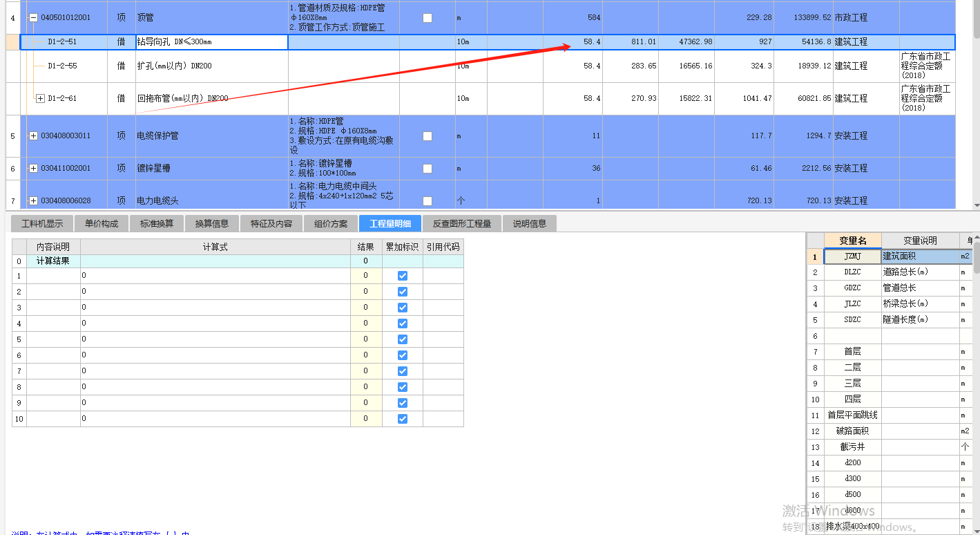This screenshot has height=535, width=980.
Task: Toggle checkbox in the 顶管 row
Action: [427, 18]
